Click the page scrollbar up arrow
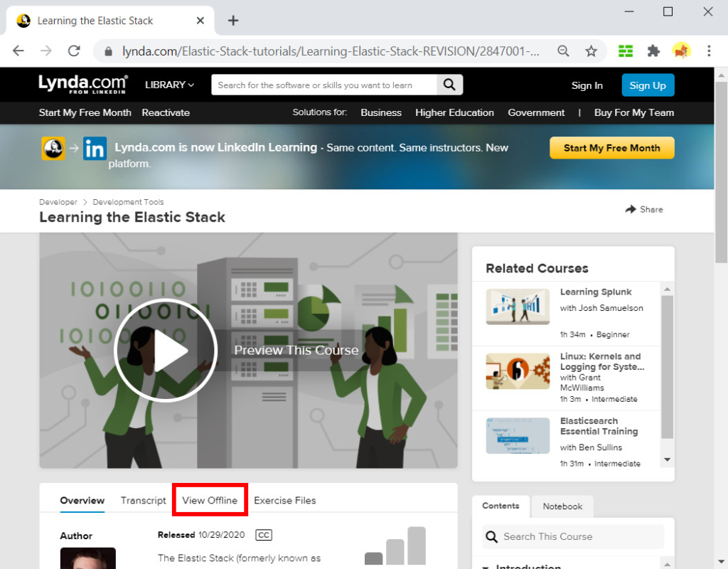The image size is (728, 569). point(721,74)
